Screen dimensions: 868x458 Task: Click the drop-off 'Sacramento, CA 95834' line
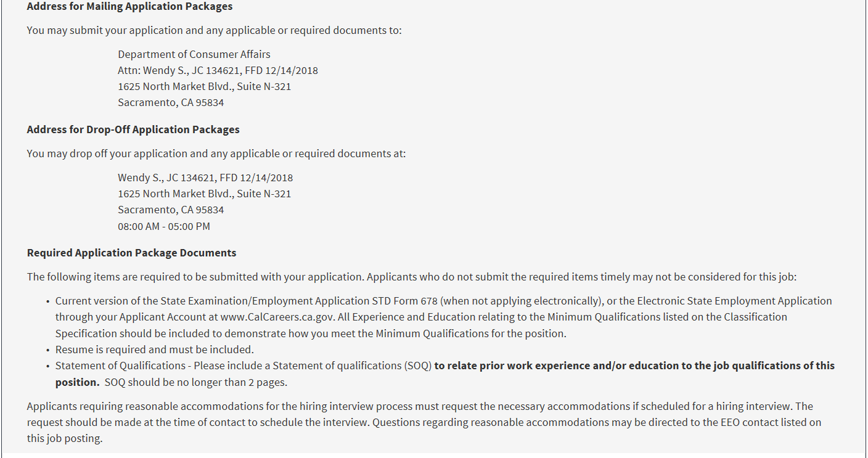point(171,210)
